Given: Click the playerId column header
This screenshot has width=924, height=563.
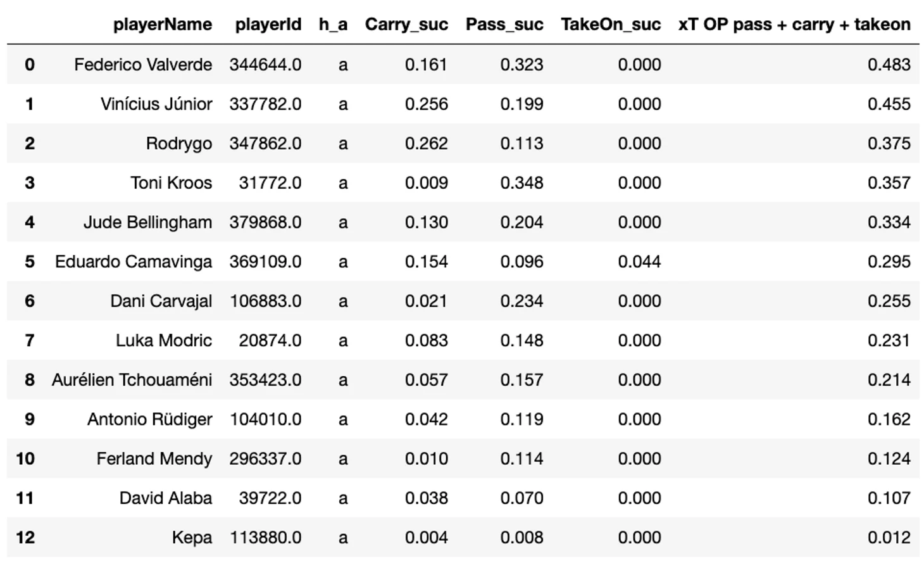Looking at the screenshot, I should tap(268, 25).
